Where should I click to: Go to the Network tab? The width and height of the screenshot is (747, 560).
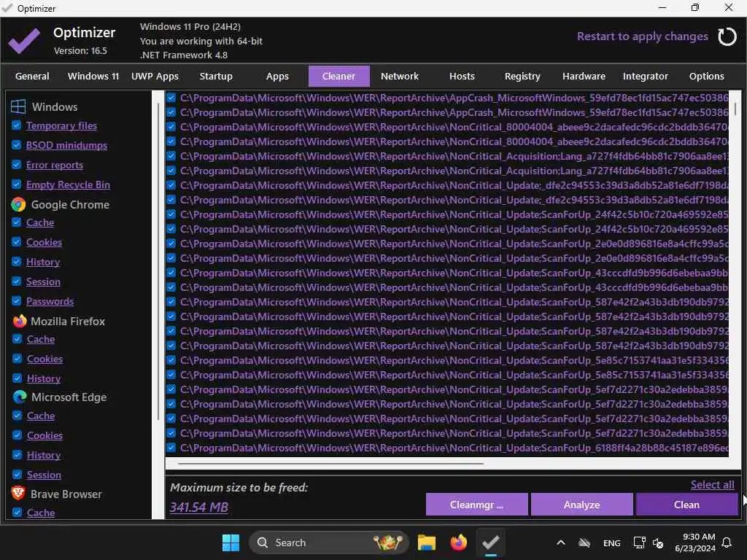(x=400, y=76)
